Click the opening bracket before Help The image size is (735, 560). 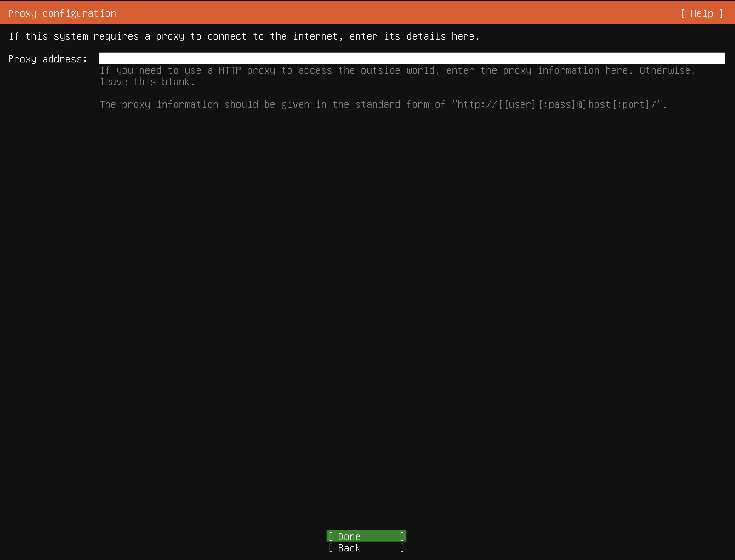coord(683,14)
